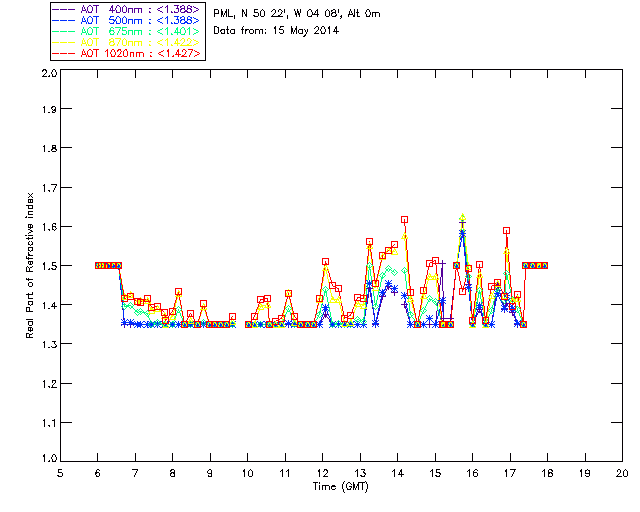
Task: Click the 11 x-axis time label
Action: tap(285, 473)
